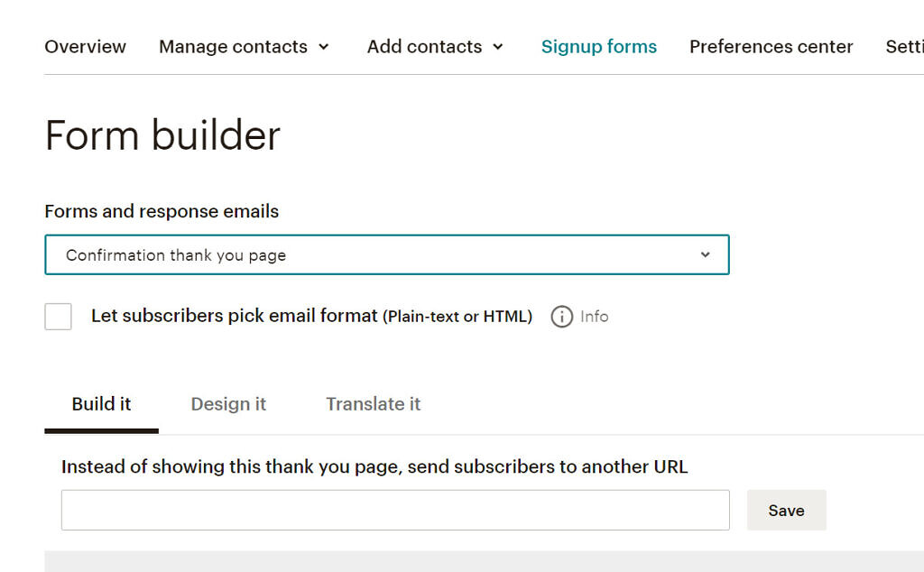Switch to the Translate it tab
This screenshot has height=572, width=924.
click(373, 403)
